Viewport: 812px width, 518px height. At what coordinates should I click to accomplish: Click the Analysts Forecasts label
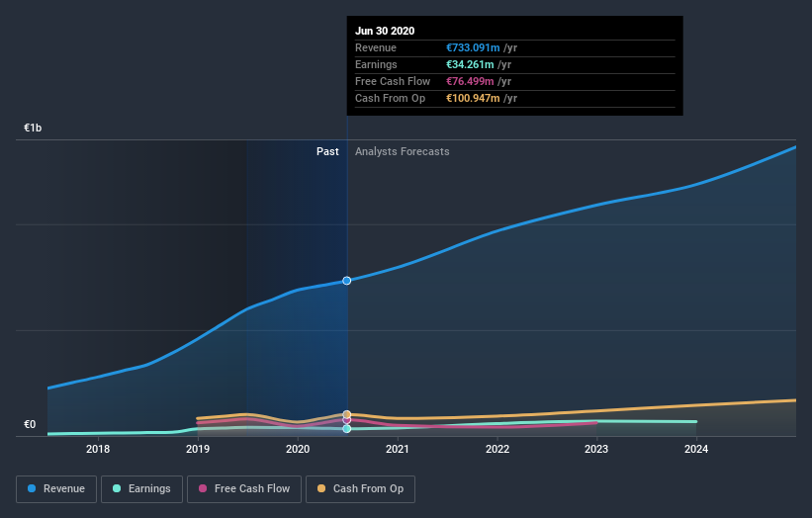(x=403, y=151)
